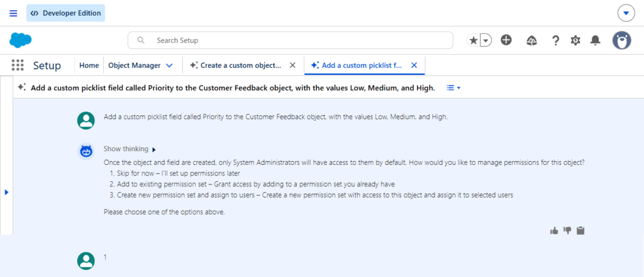Viewport: 644px width, 277px height.
Task: Open the App Launcher grid icon
Action: pyautogui.click(x=18, y=65)
